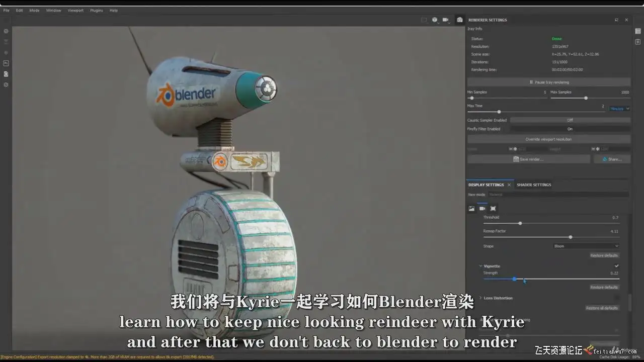Open the Edit menu
Image resolution: width=644 pixels, height=362 pixels.
(19, 11)
